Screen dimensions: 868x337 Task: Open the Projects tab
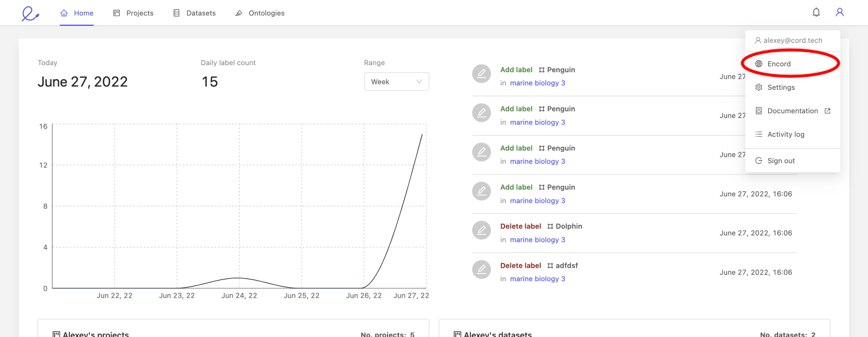(133, 13)
